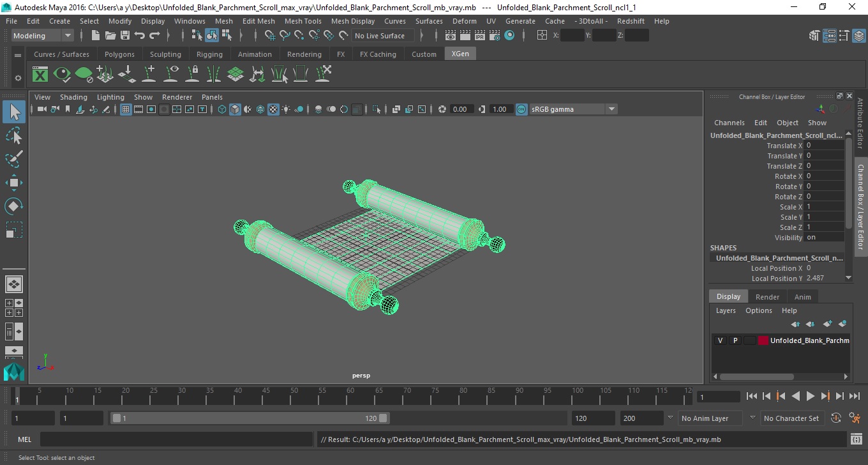Select the Move tool in toolbox
The width and height of the screenshot is (868, 465).
[14, 183]
